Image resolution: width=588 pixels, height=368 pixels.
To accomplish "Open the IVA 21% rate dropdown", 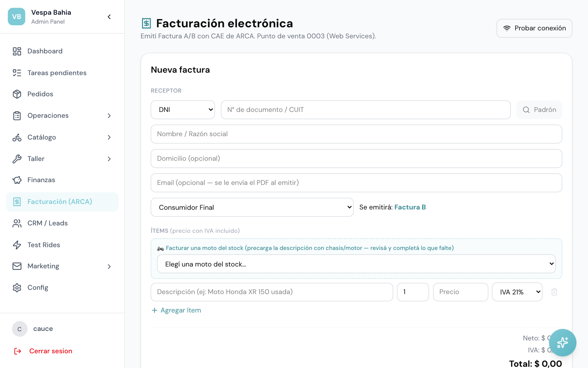I will (x=517, y=292).
